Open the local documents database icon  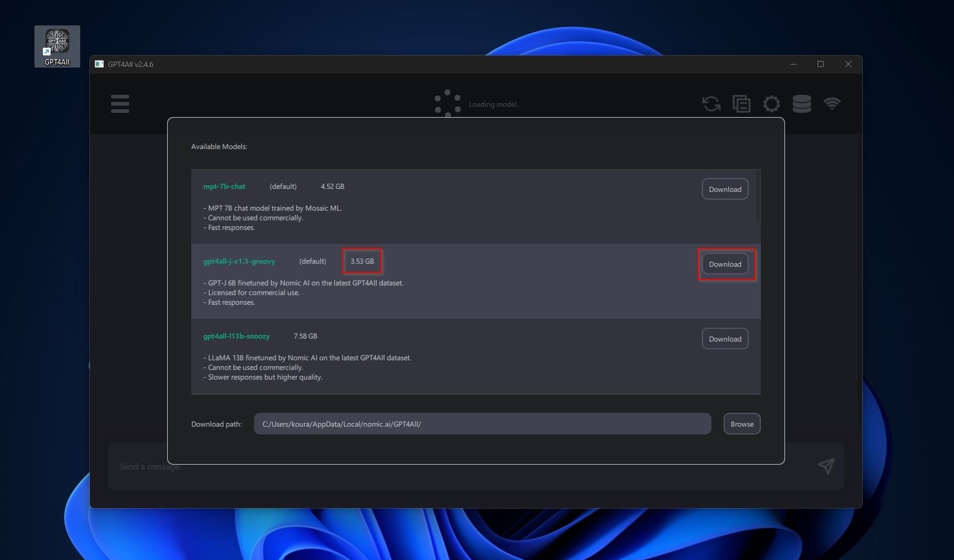tap(801, 104)
